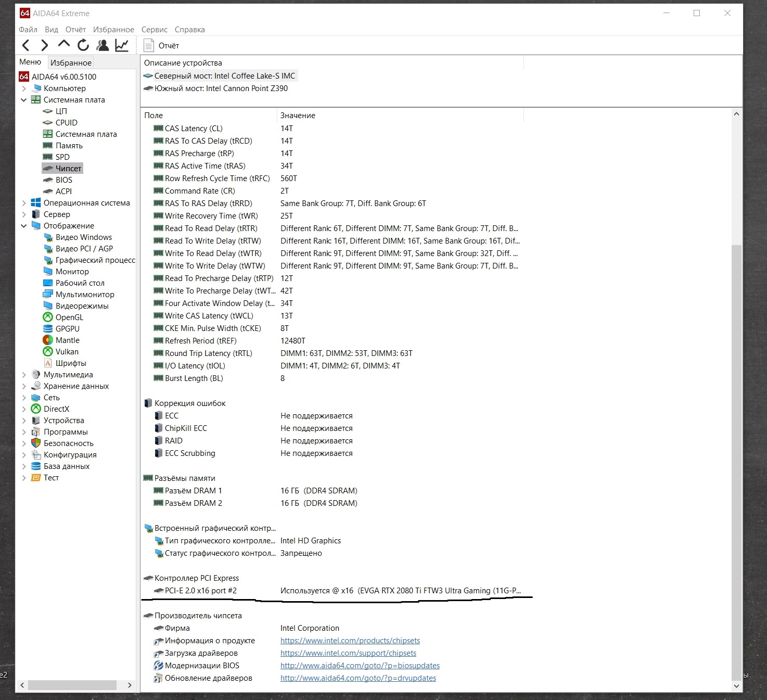Collapse the Отображение tree node
767x700 pixels.
click(x=24, y=226)
